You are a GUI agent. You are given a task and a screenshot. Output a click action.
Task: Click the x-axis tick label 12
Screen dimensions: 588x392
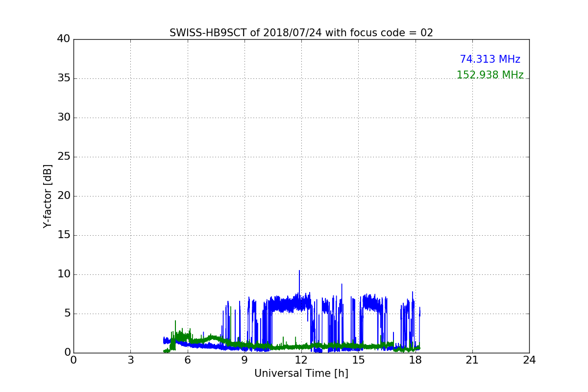tap(301, 360)
